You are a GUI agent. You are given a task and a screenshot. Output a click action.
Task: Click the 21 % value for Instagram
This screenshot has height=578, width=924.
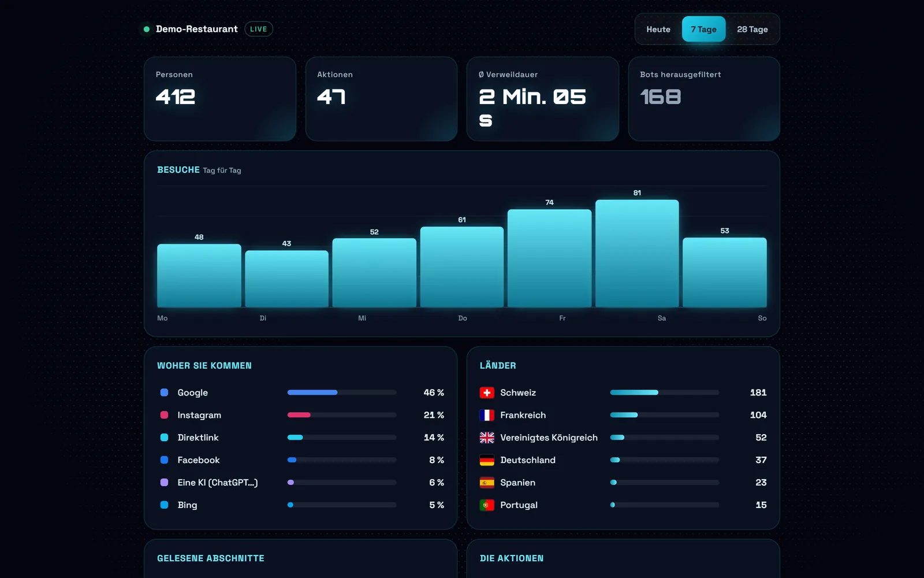(434, 415)
